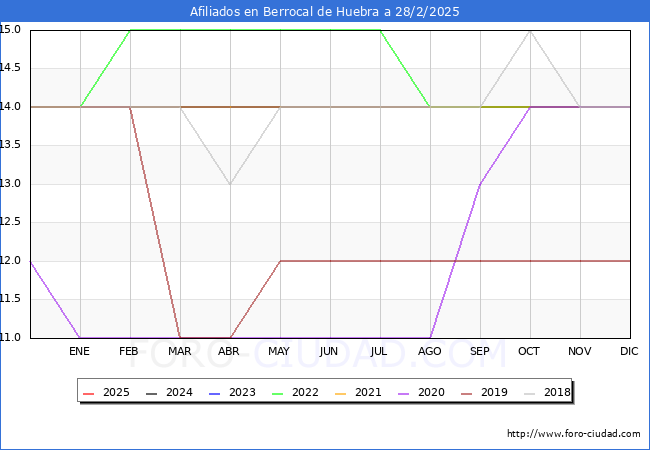Click the JUN month axis label
650x450 pixels.
[x=329, y=351]
